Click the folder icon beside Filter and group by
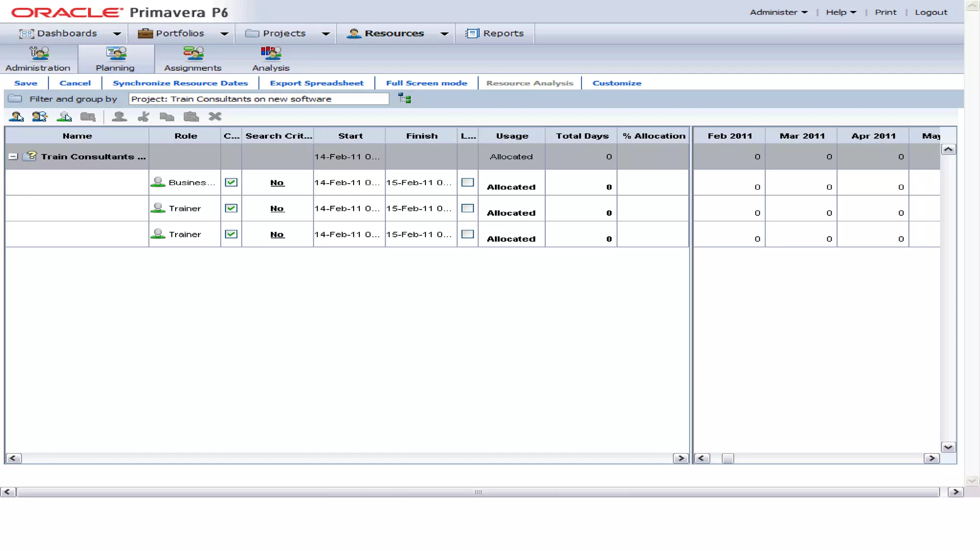The image size is (980, 551). point(15,99)
